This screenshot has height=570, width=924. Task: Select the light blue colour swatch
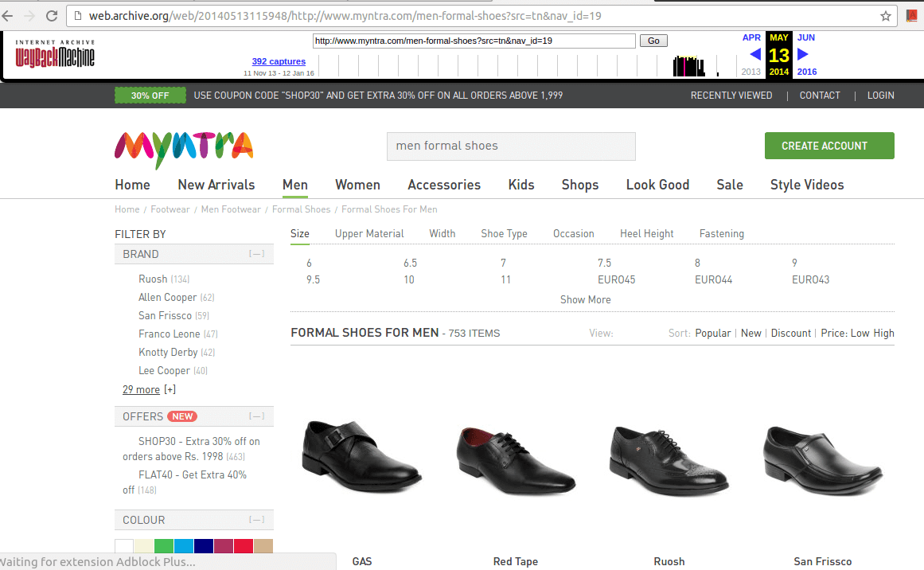click(184, 546)
